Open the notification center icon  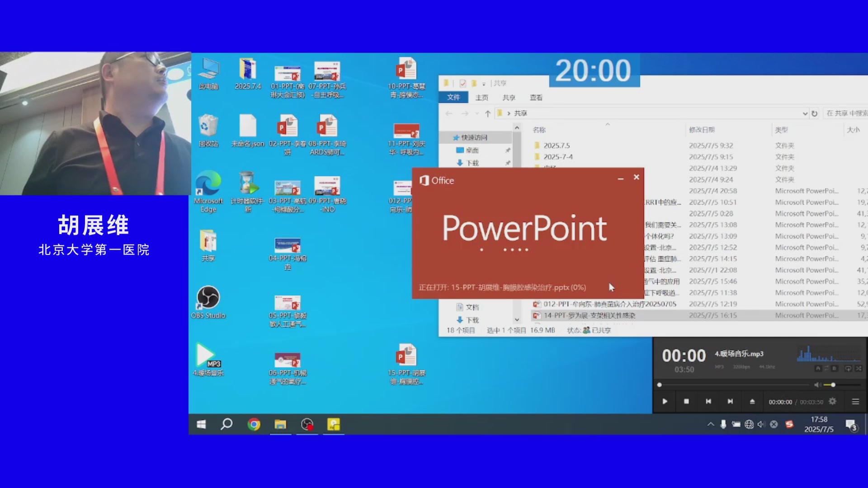tap(851, 425)
